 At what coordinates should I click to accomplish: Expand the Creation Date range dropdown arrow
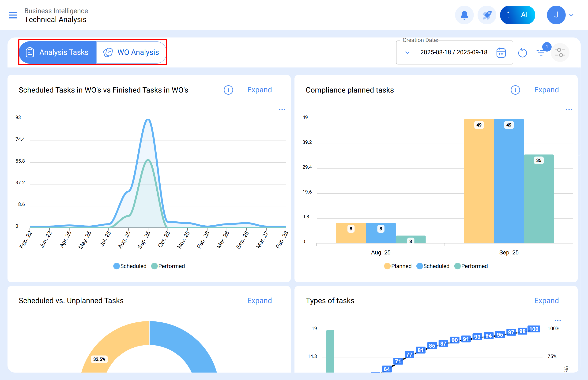point(407,52)
